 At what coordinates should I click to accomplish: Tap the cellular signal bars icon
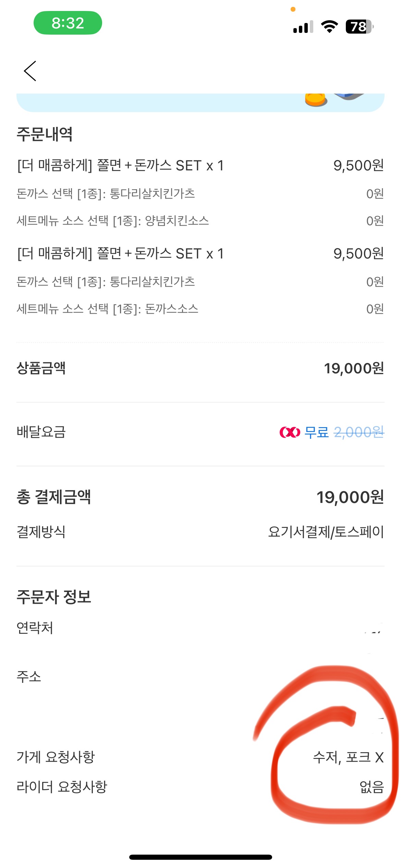(303, 27)
